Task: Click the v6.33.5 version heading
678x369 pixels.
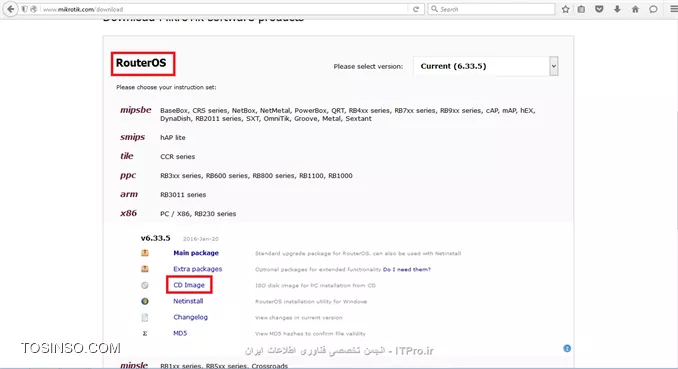Action: [155, 238]
